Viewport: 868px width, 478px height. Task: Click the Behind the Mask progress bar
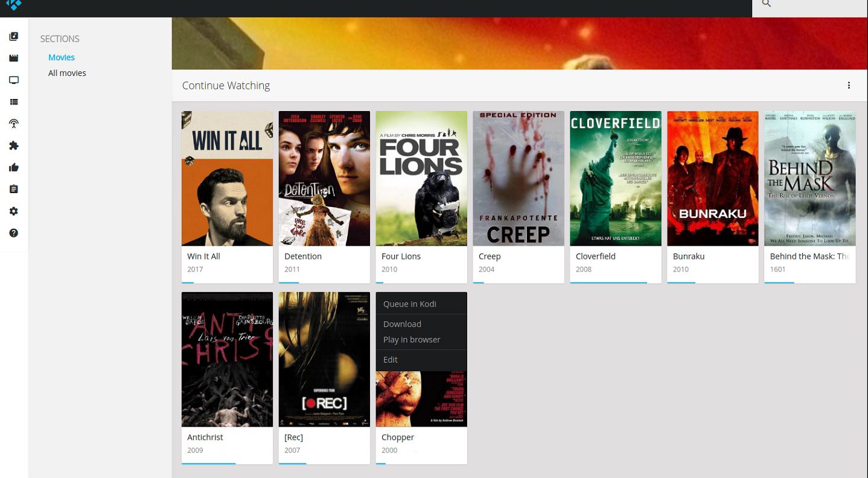tap(810, 282)
